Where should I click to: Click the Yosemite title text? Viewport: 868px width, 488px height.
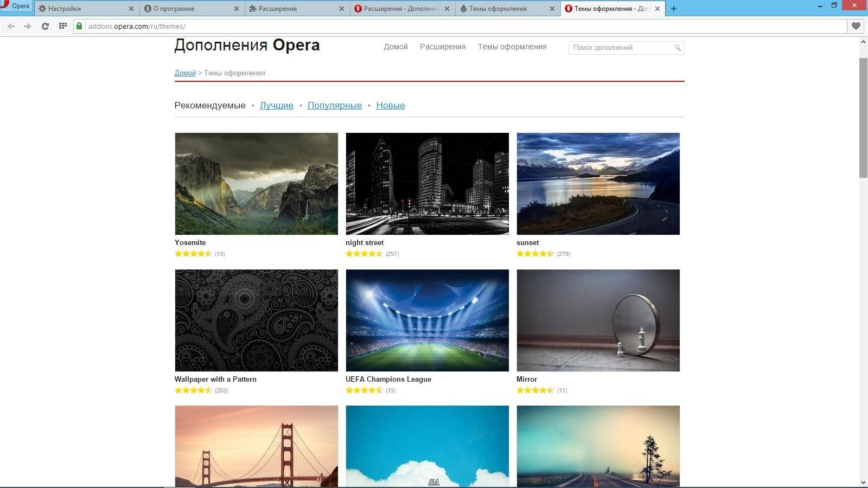[190, 242]
